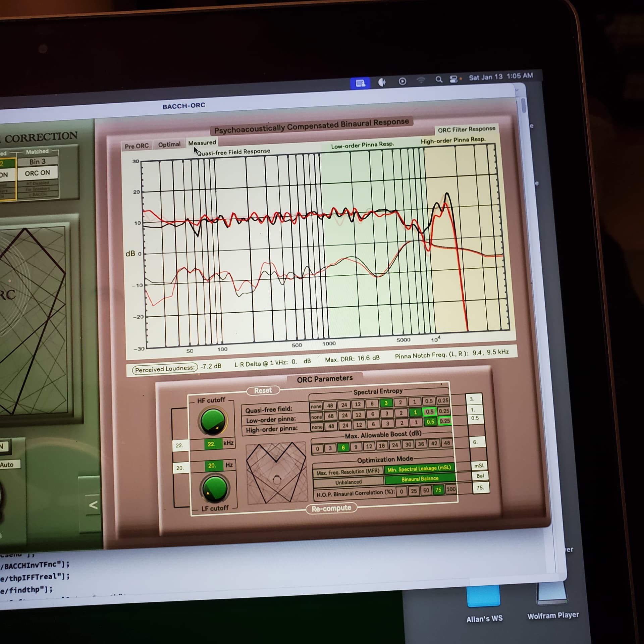Switch to the Optimal tab
The image size is (644, 644).
pyautogui.click(x=169, y=145)
